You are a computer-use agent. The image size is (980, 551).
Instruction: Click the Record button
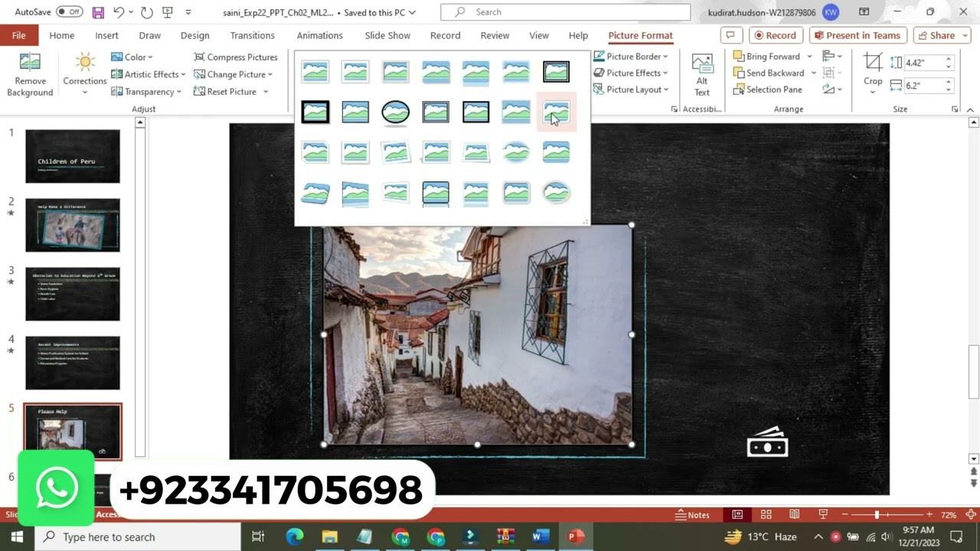775,35
